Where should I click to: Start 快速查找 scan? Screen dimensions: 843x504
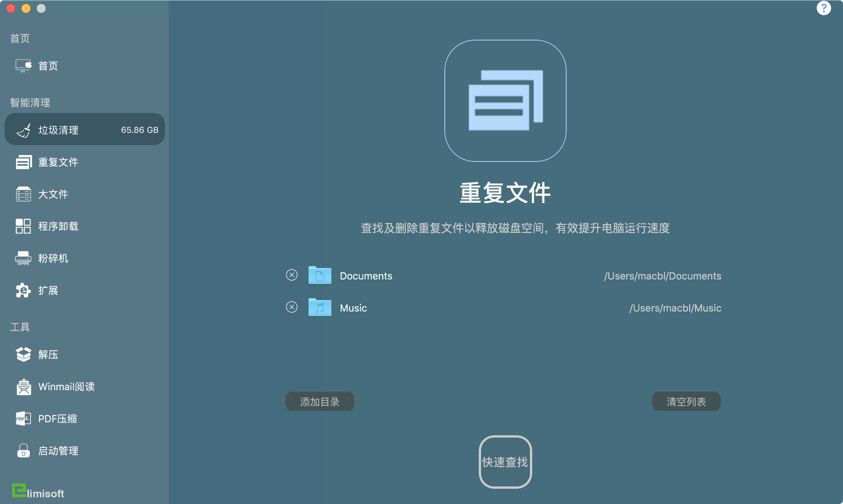505,462
